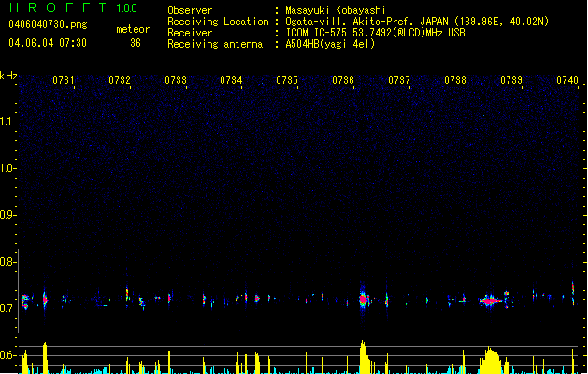
Task: Click the 0.6 kHz axis label
Action: [7, 355]
